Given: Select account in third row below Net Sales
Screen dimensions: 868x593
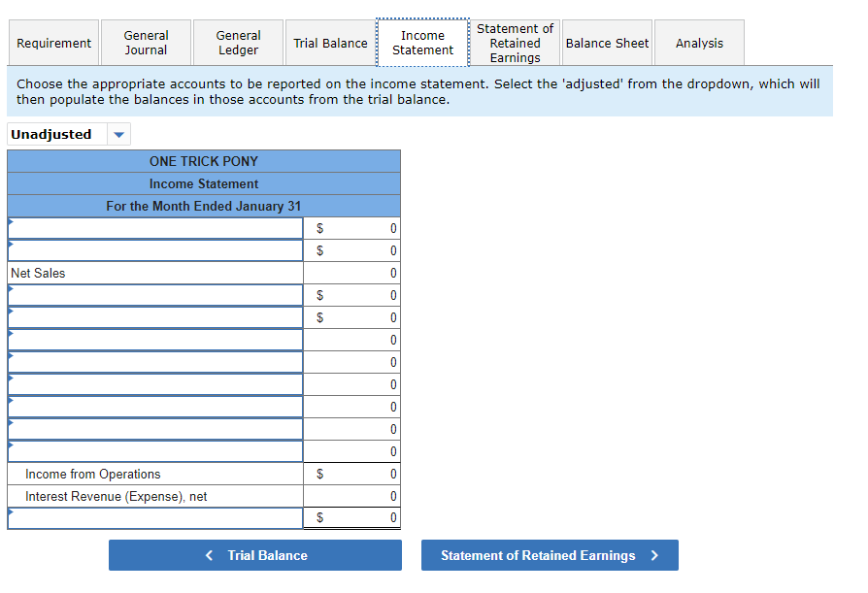Looking at the screenshot, I should tap(155, 340).
